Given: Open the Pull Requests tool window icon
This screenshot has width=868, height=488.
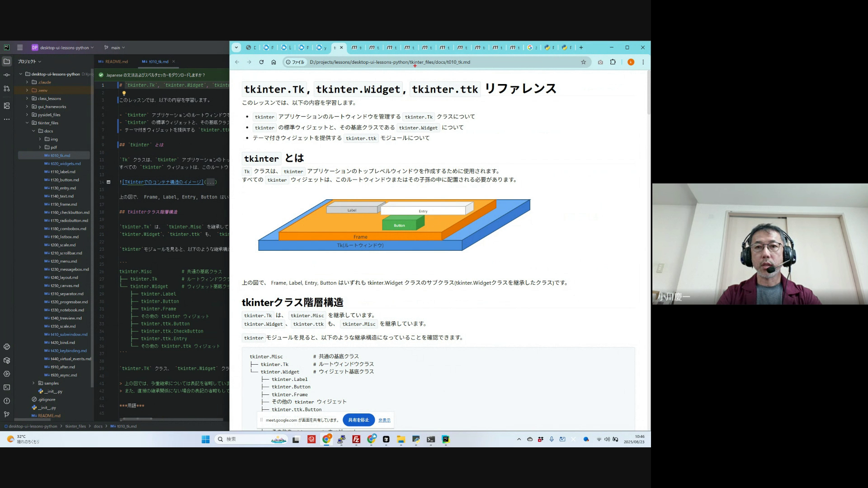Looking at the screenshot, I should (7, 89).
